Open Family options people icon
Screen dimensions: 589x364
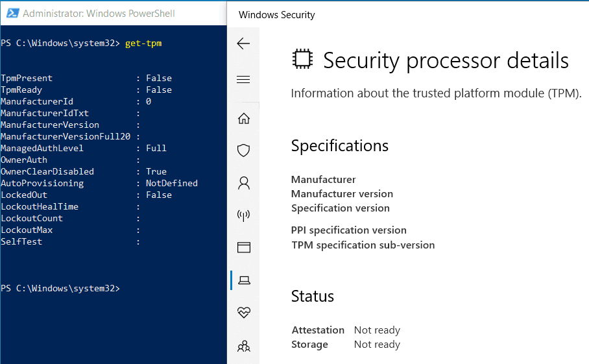[244, 346]
